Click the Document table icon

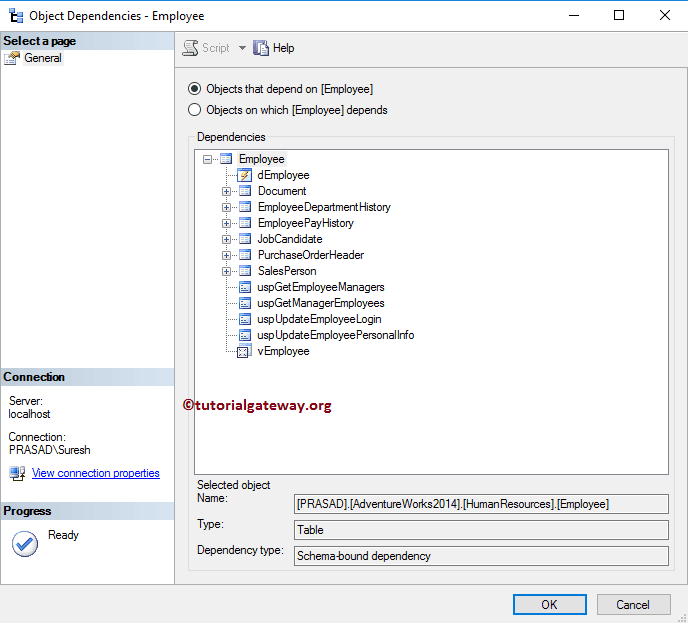point(245,191)
